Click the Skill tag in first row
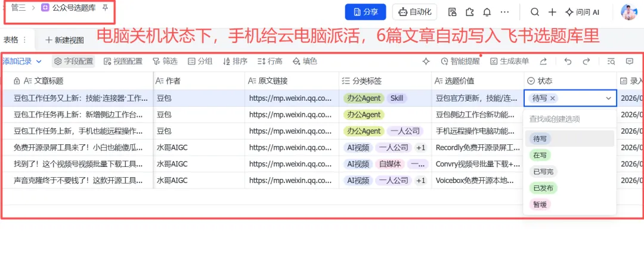 pyautogui.click(x=397, y=98)
